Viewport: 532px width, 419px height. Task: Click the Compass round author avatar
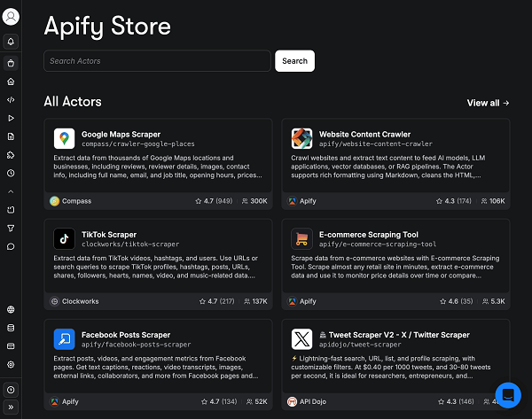tap(54, 201)
